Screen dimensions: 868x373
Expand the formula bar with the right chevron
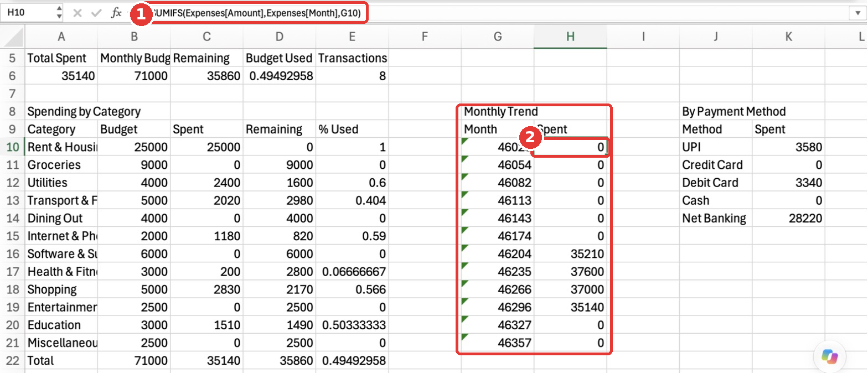pyautogui.click(x=858, y=13)
